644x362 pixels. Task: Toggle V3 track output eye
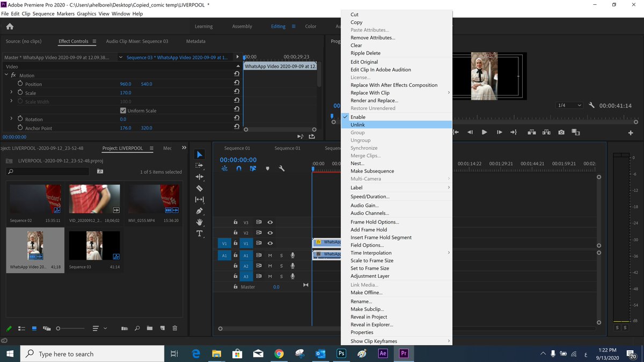coord(270,222)
